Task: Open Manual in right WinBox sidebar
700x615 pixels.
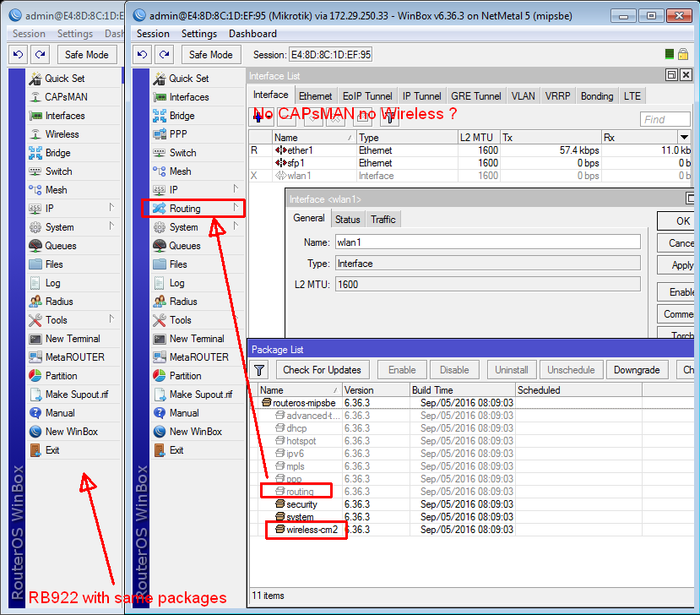Action: point(184,413)
